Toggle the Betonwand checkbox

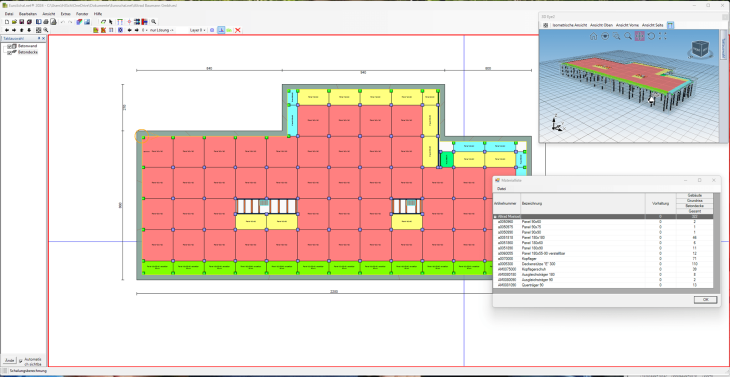9,47
